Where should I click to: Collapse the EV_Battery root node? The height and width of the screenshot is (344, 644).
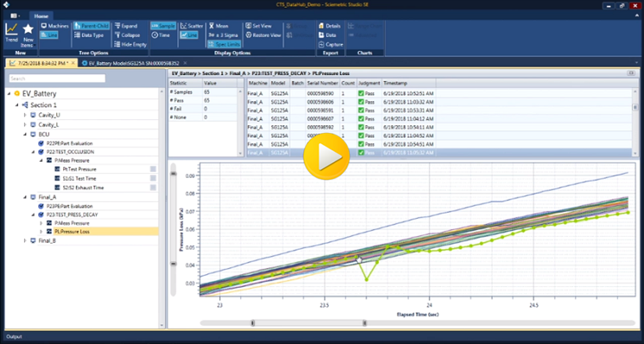coord(9,93)
